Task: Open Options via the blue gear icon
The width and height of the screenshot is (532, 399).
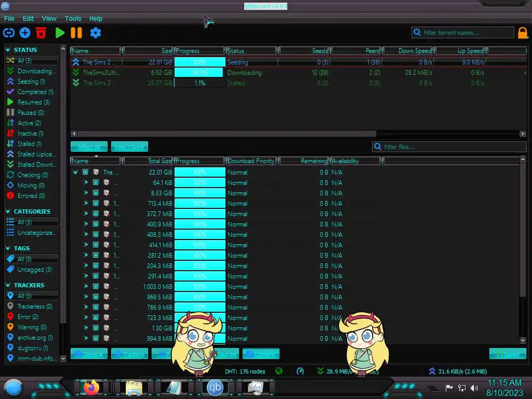Action: coord(96,33)
